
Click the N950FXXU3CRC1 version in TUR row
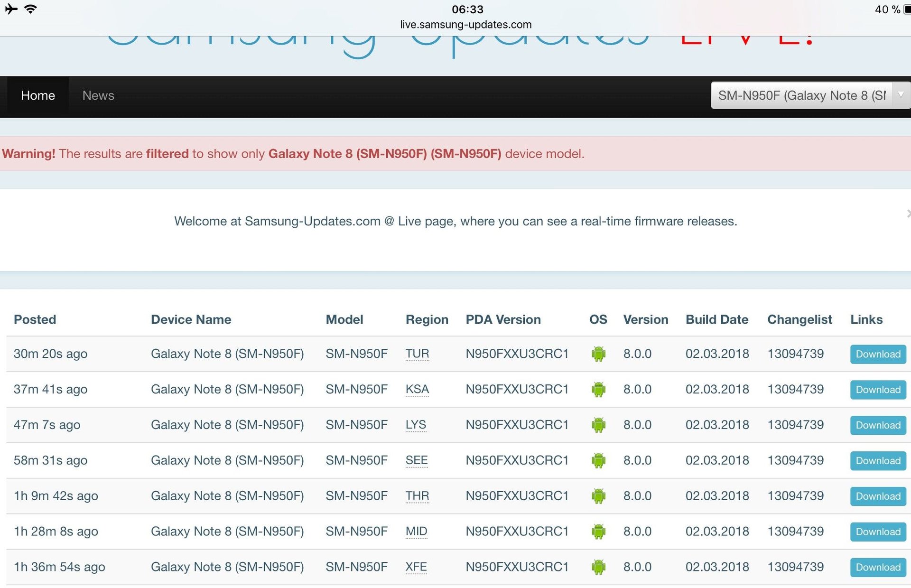[x=517, y=354]
